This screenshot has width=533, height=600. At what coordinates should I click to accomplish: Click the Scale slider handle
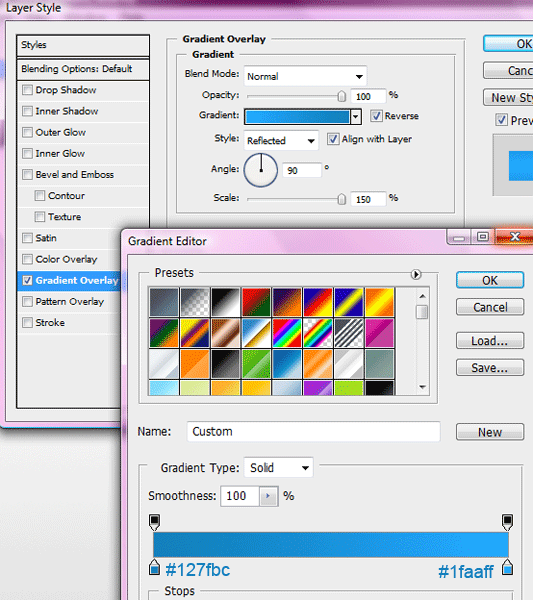[342, 199]
